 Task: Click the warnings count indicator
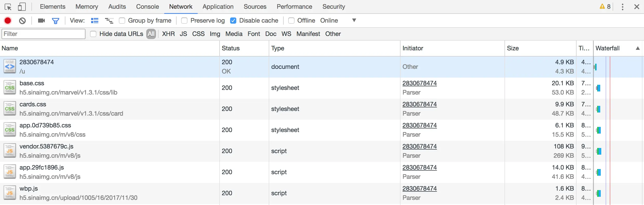coord(605,7)
